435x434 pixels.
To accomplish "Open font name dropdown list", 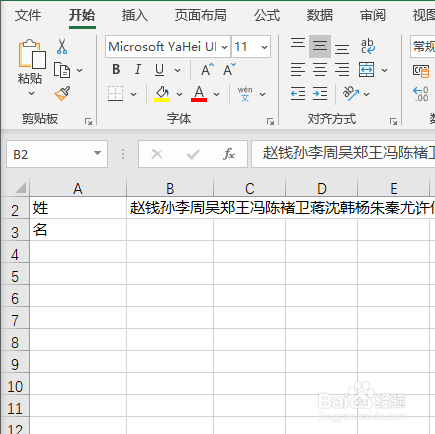I will [x=225, y=47].
